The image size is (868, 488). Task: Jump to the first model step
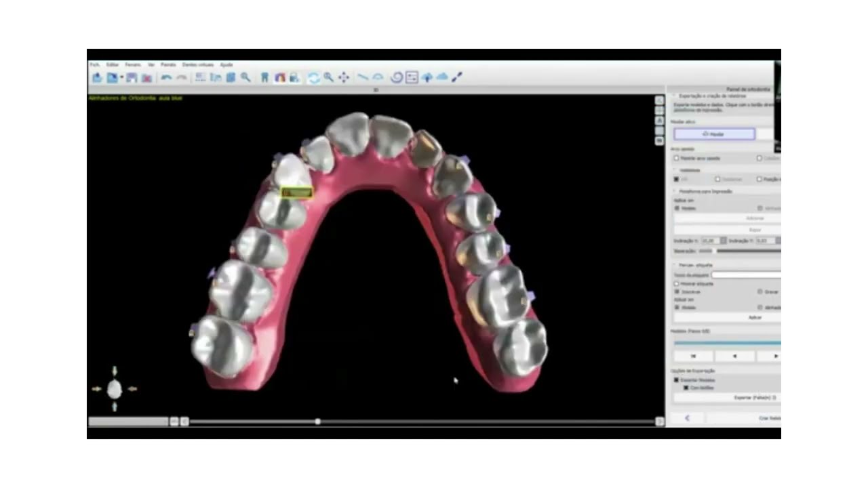[x=693, y=356]
